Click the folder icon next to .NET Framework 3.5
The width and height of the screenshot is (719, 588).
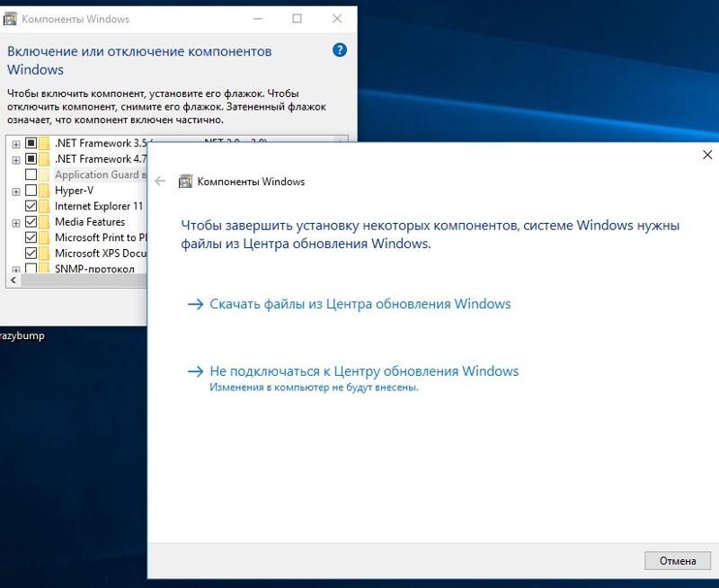44,144
